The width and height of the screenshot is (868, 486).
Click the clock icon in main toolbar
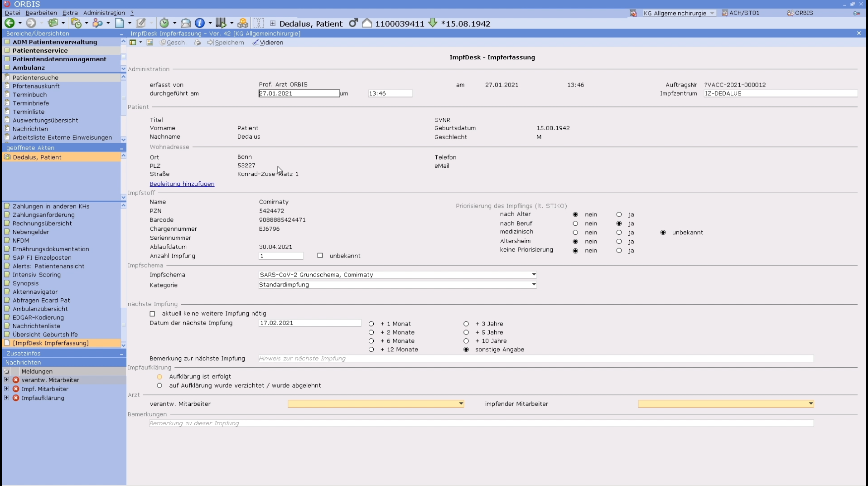(164, 23)
